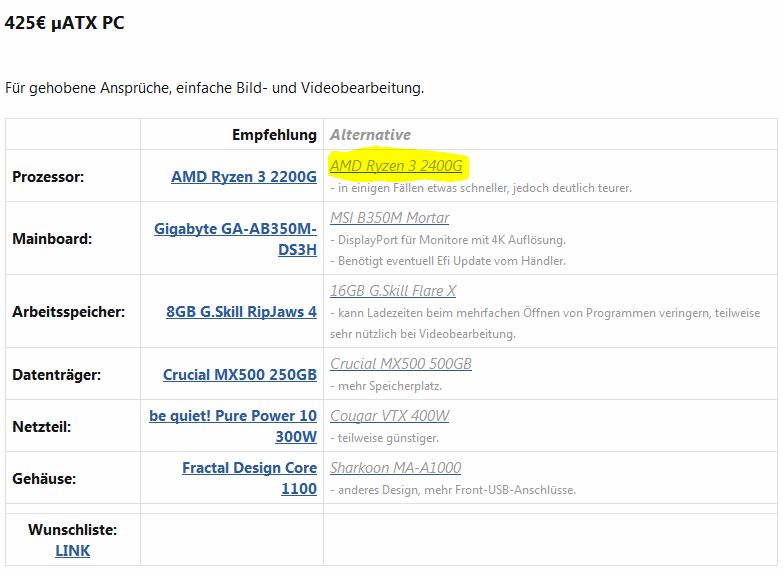Open be quiet! Pure Power 10 300W link
The image size is (783, 575).
[233, 426]
